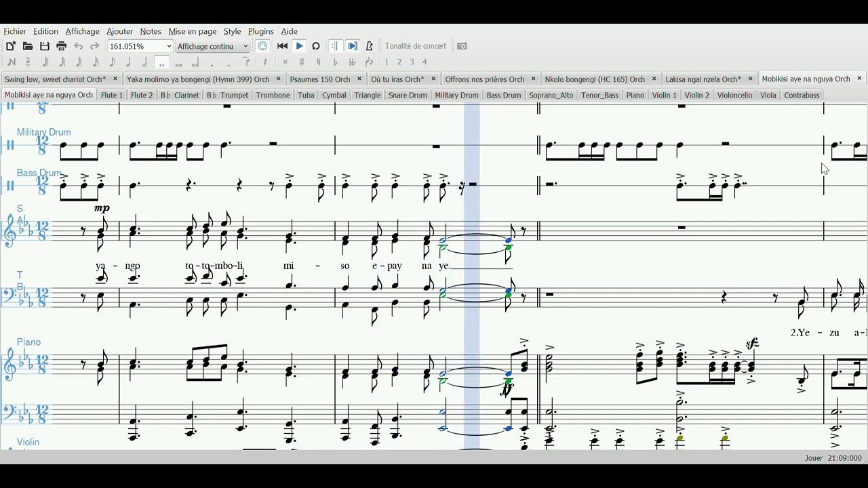Open the Plugins menu
868x488 pixels.
(x=261, y=31)
